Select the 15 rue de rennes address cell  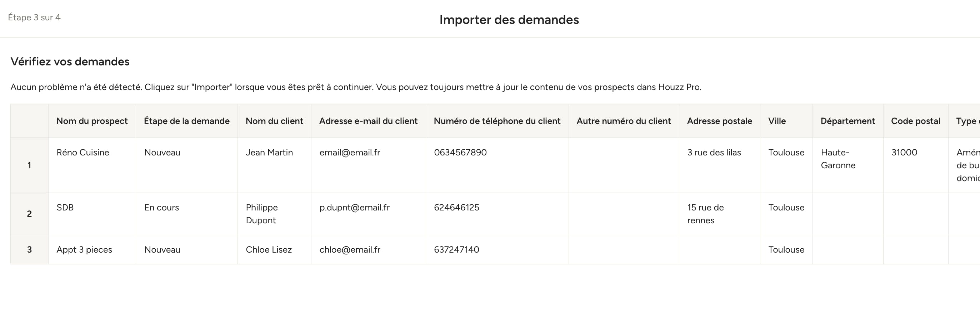719,214
